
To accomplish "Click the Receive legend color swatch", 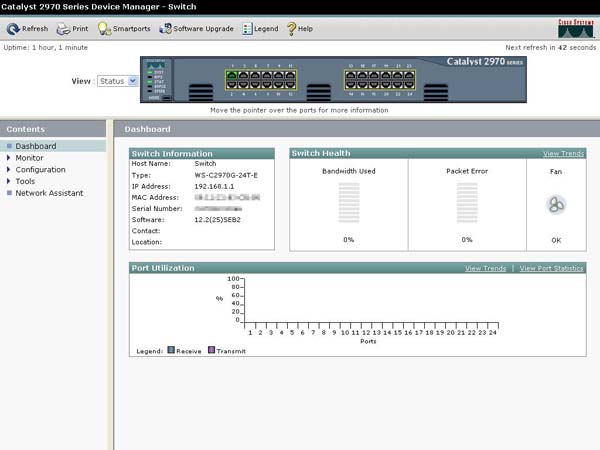I will coord(171,350).
